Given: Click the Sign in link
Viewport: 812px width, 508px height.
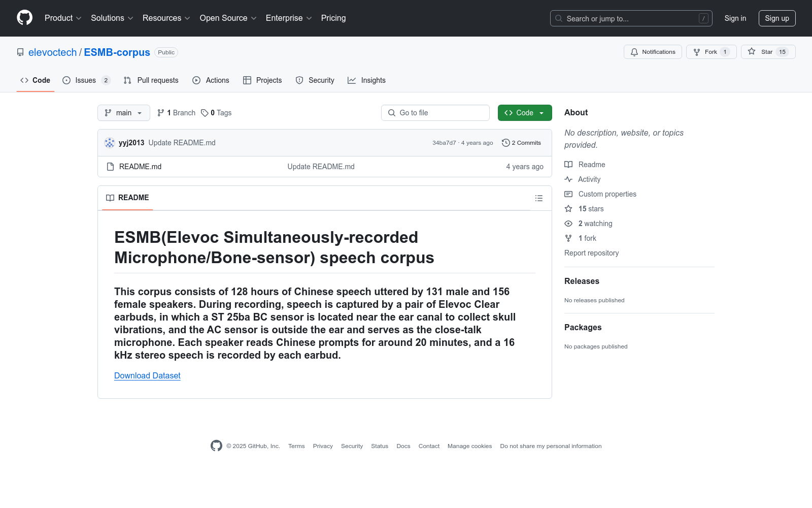Looking at the screenshot, I should click(x=735, y=18).
